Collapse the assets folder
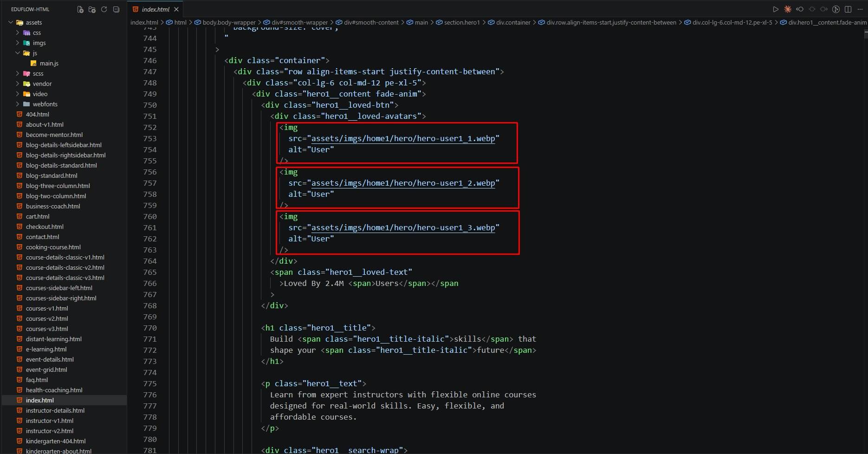The image size is (868, 454). point(29,22)
